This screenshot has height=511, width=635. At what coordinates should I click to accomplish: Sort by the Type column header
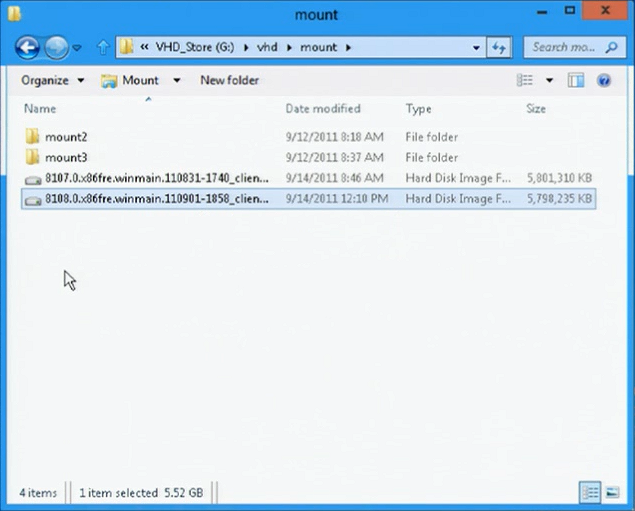[x=418, y=109]
